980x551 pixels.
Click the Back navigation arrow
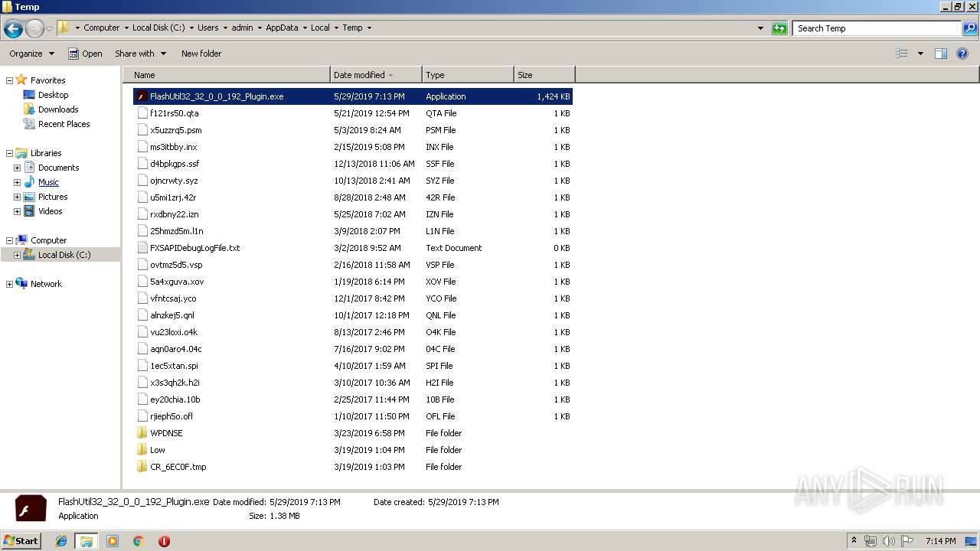click(13, 29)
